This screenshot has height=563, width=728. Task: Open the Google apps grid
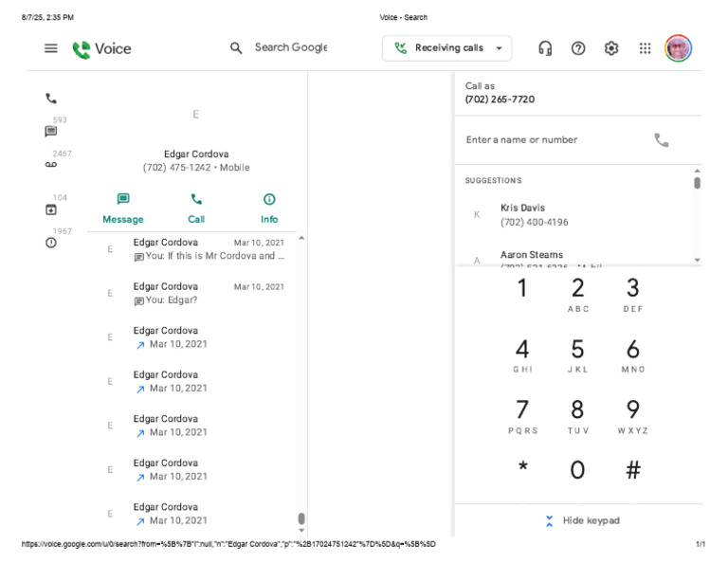coord(645,48)
